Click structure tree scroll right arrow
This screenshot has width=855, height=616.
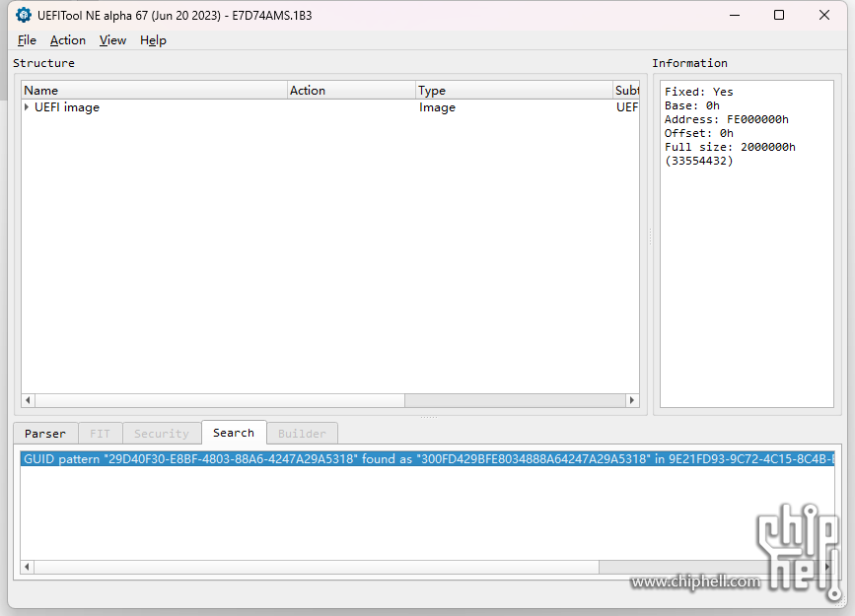coord(632,400)
